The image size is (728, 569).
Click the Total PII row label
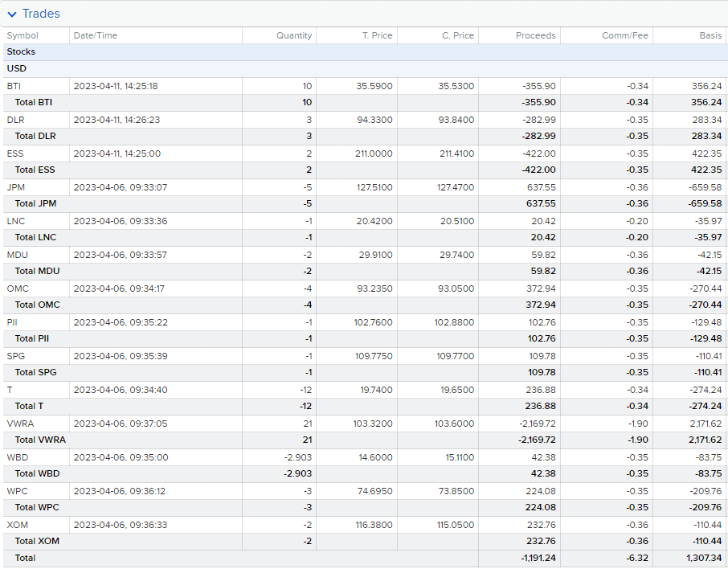tap(32, 339)
